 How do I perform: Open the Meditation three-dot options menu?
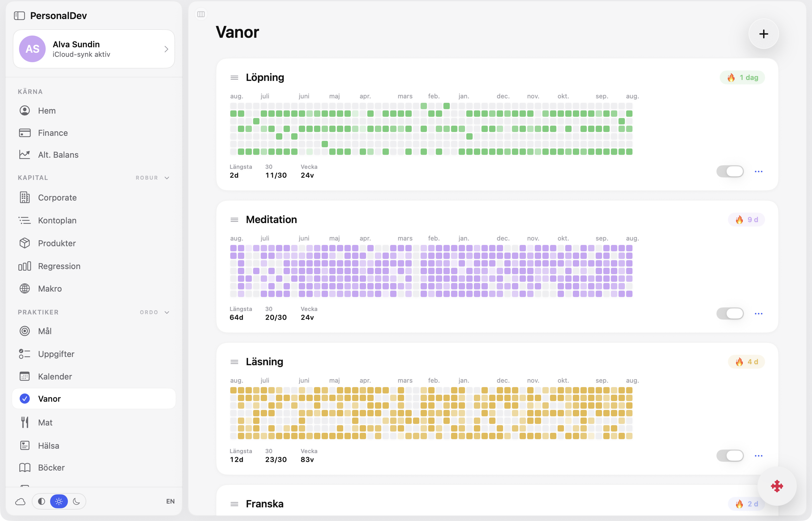click(x=758, y=313)
